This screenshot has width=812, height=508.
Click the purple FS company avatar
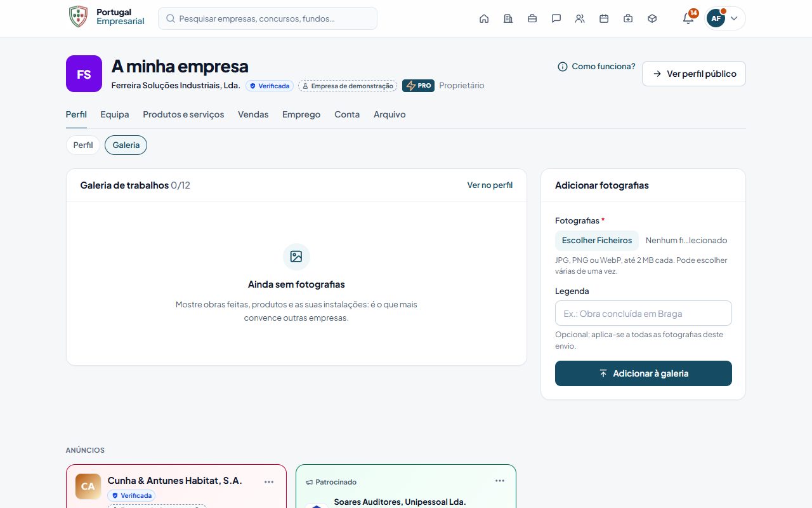(84, 74)
